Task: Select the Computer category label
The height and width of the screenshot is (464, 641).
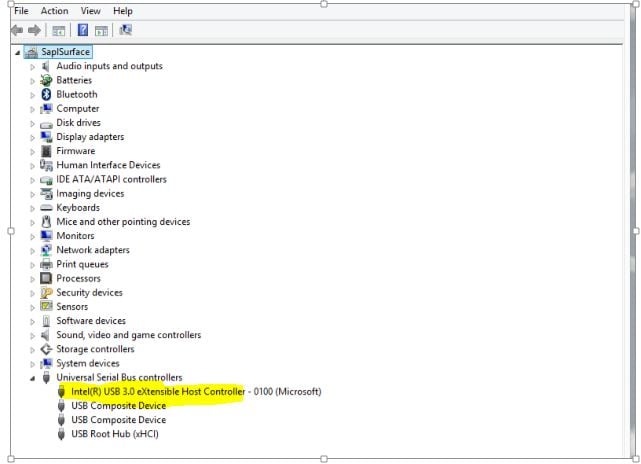Action: pos(78,109)
